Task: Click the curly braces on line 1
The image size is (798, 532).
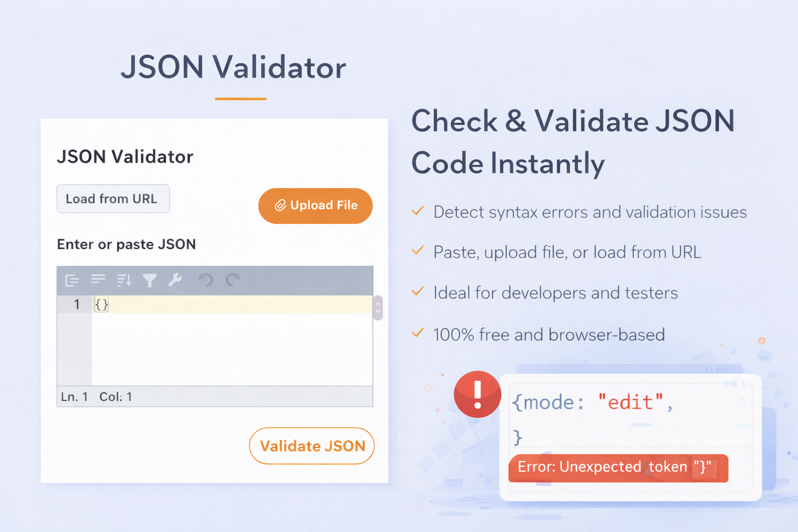Action: click(101, 304)
